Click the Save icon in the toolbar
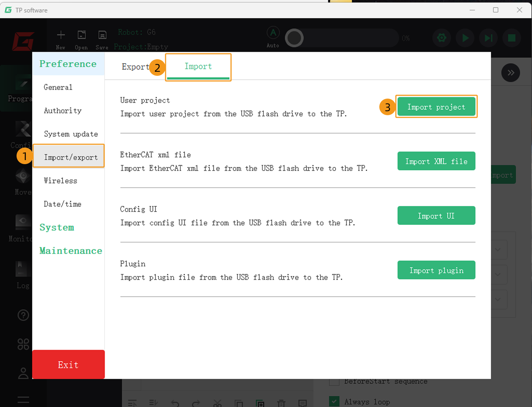Screen dimensions: 532x407 click(102, 35)
